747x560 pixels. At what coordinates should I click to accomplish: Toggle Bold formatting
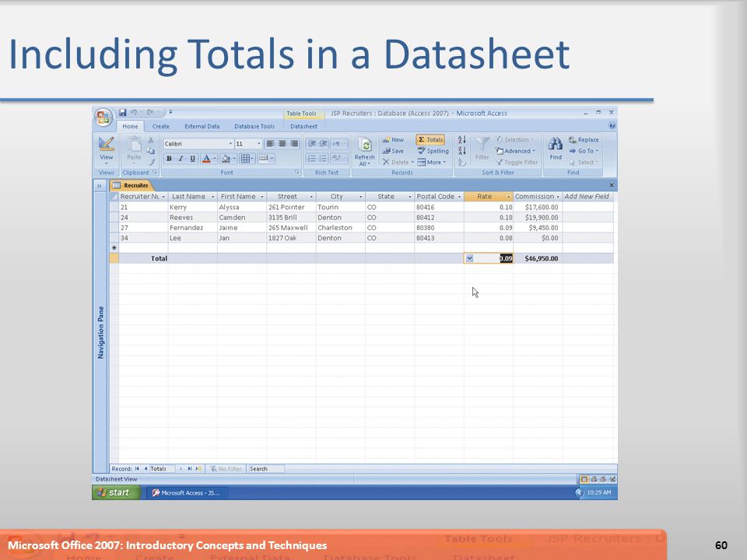click(x=169, y=159)
